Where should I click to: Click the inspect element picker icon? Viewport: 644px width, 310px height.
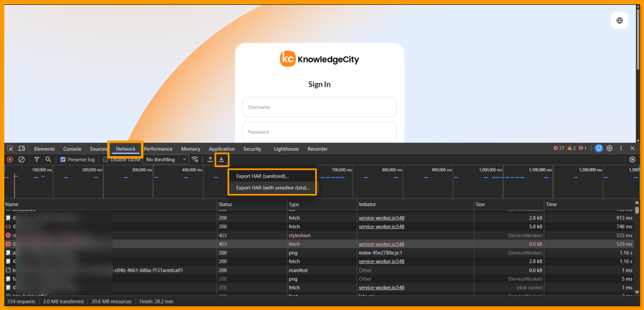10,149
